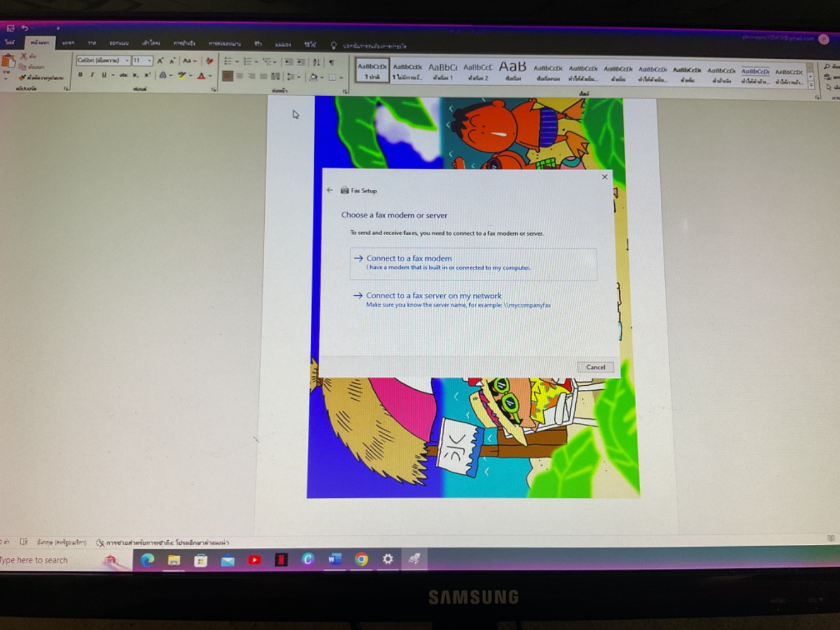The height and width of the screenshot is (630, 840).
Task: Expand the Styles gallery More arrow
Action: click(811, 85)
